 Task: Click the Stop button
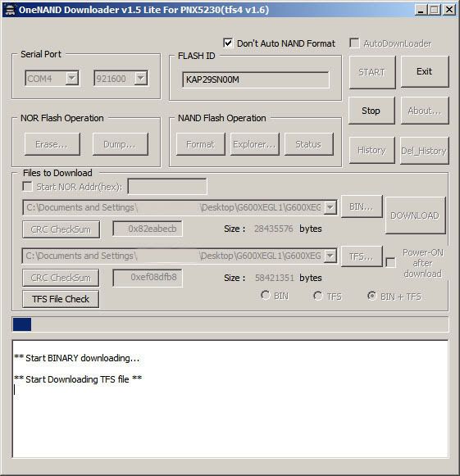(x=371, y=111)
